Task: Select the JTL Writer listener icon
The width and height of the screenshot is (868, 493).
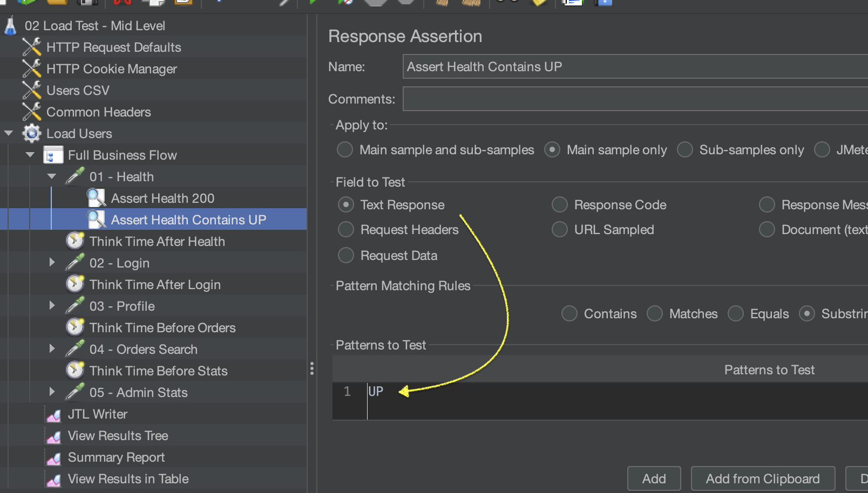Action: (x=53, y=414)
